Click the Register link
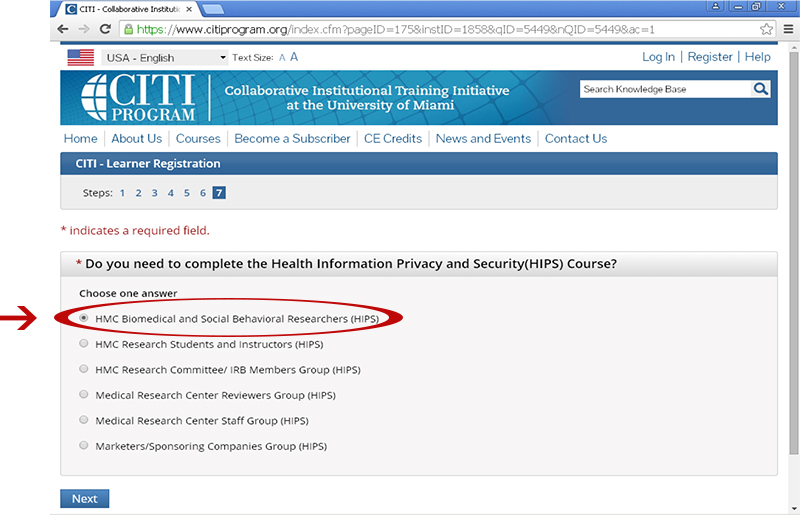Viewport: 800px width, 515px height. (710, 57)
